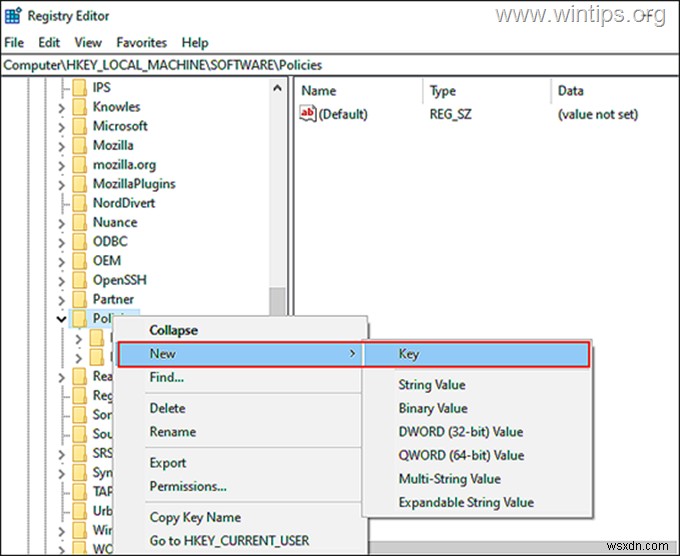Select the mozilla.org key label
The height and width of the screenshot is (556, 680).
coord(124,165)
